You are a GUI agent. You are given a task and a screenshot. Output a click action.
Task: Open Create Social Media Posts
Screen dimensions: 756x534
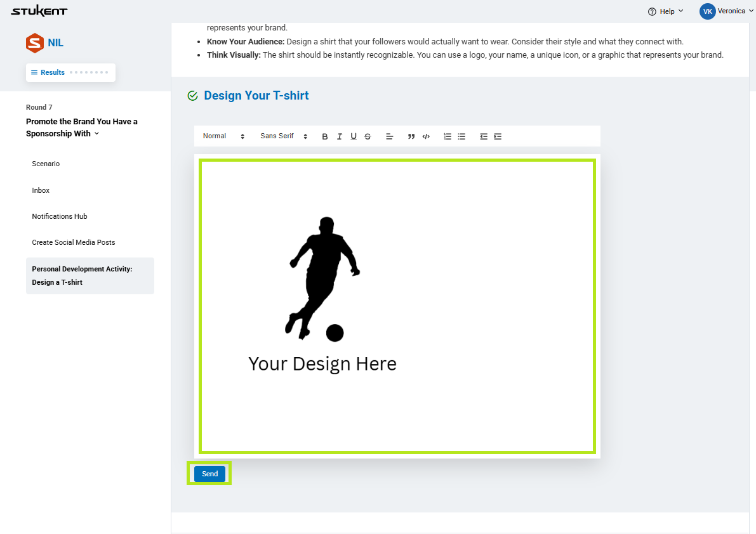(74, 242)
